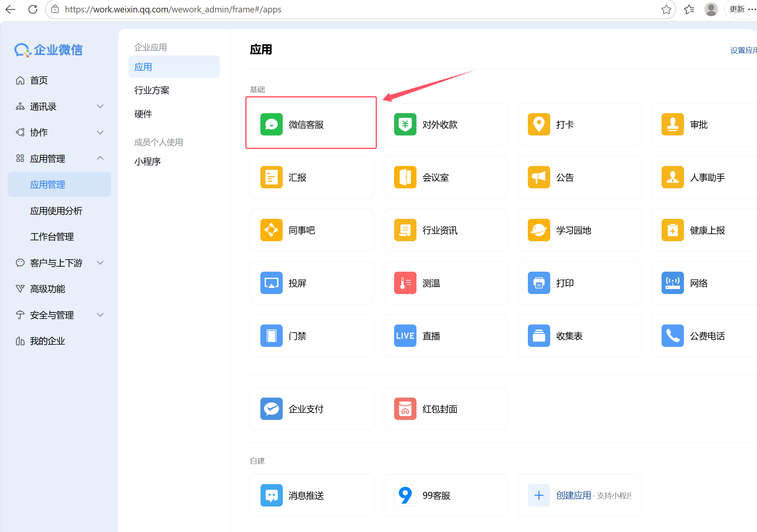757x532 pixels.
Task: Open the 学习园地 planet icon
Action: (x=539, y=230)
